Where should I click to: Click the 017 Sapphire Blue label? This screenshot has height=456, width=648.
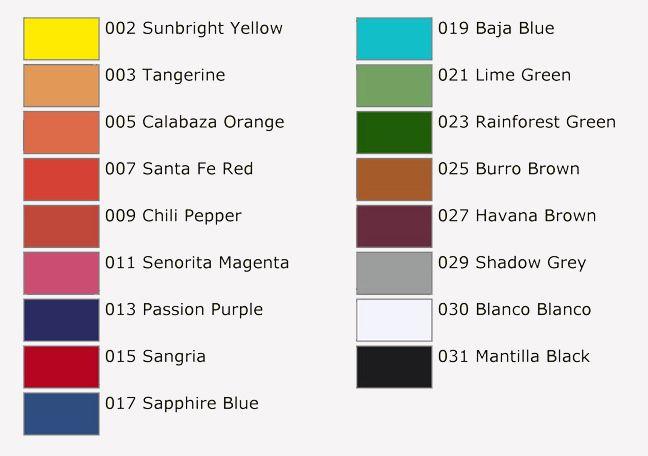(x=182, y=403)
